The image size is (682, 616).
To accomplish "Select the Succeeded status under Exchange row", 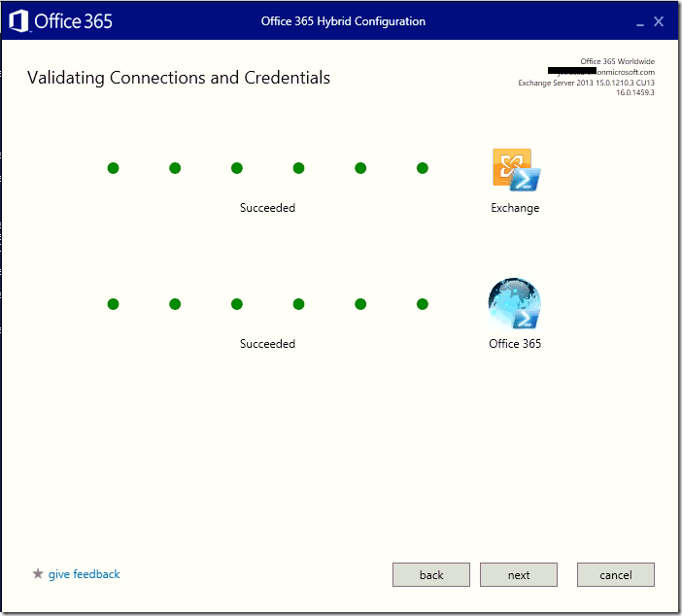I will [267, 208].
